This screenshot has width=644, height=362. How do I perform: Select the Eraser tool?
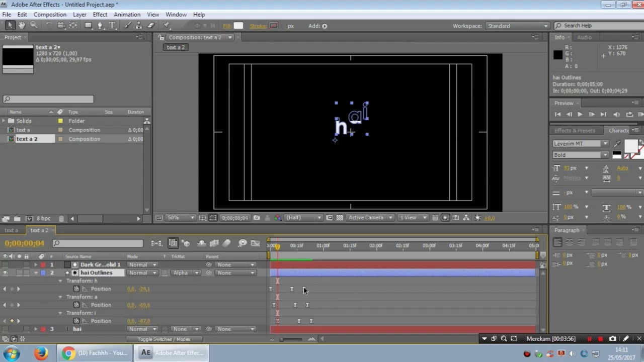click(x=151, y=26)
